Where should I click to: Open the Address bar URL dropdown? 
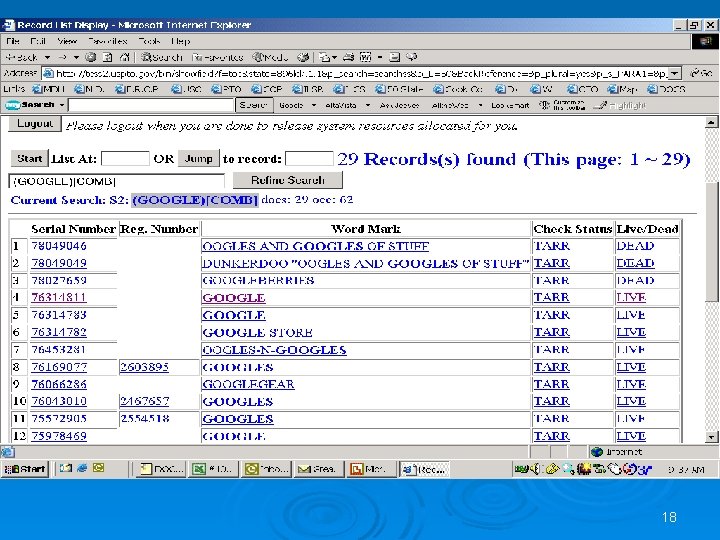[675, 73]
